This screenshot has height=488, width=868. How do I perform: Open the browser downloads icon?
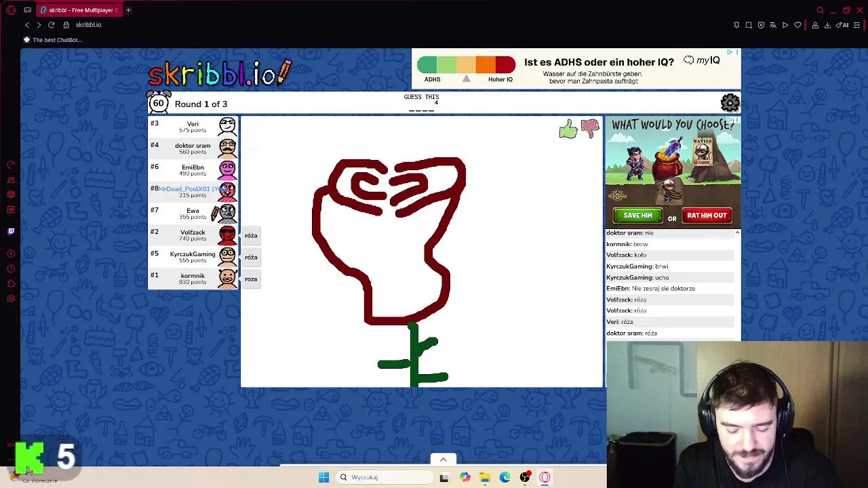point(827,25)
